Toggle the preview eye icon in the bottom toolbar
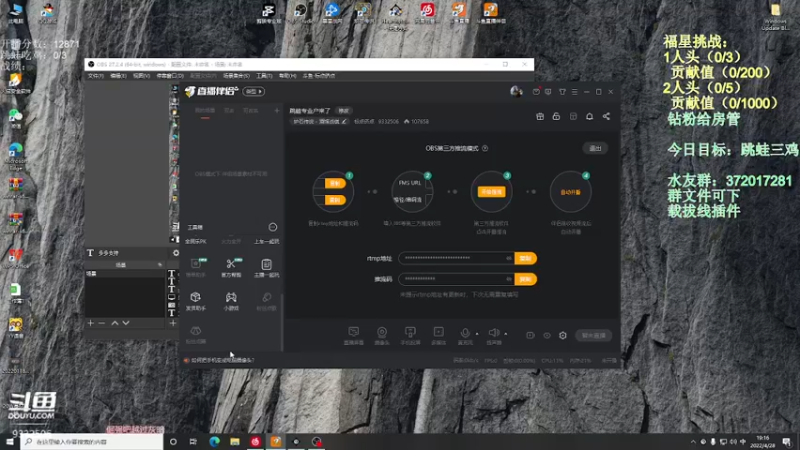Screen dimensions: 800x450 tap(546, 335)
